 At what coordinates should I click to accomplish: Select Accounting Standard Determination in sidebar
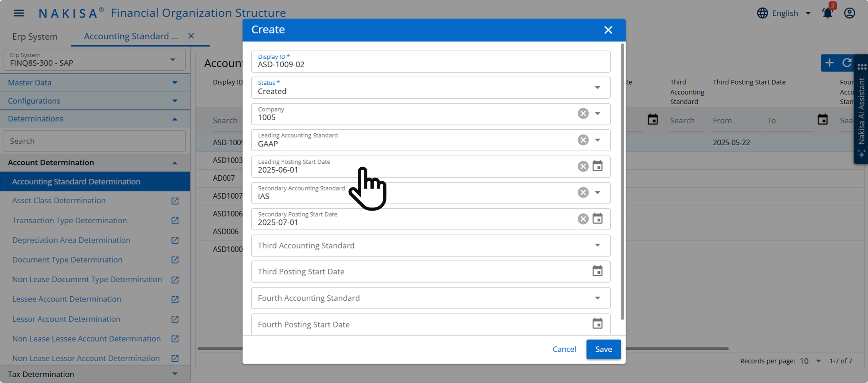click(77, 182)
